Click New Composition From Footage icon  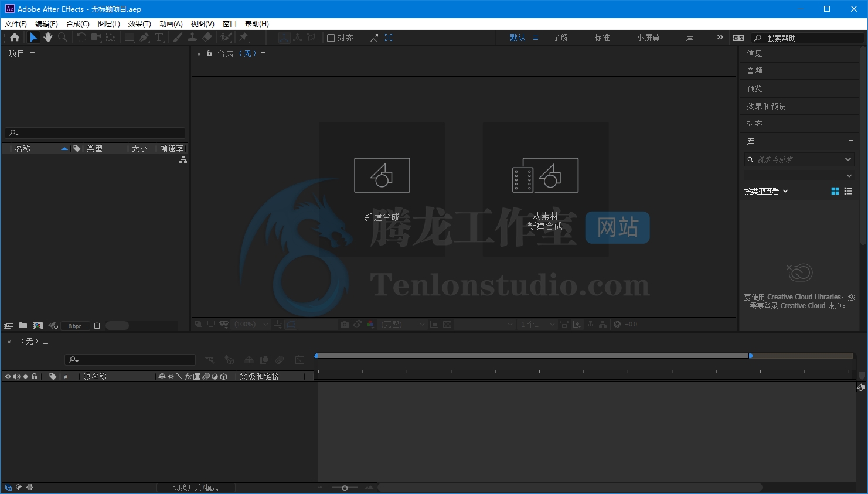point(545,175)
